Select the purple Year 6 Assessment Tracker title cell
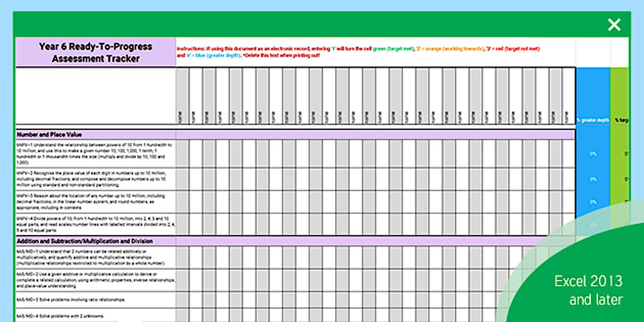 coord(96,53)
